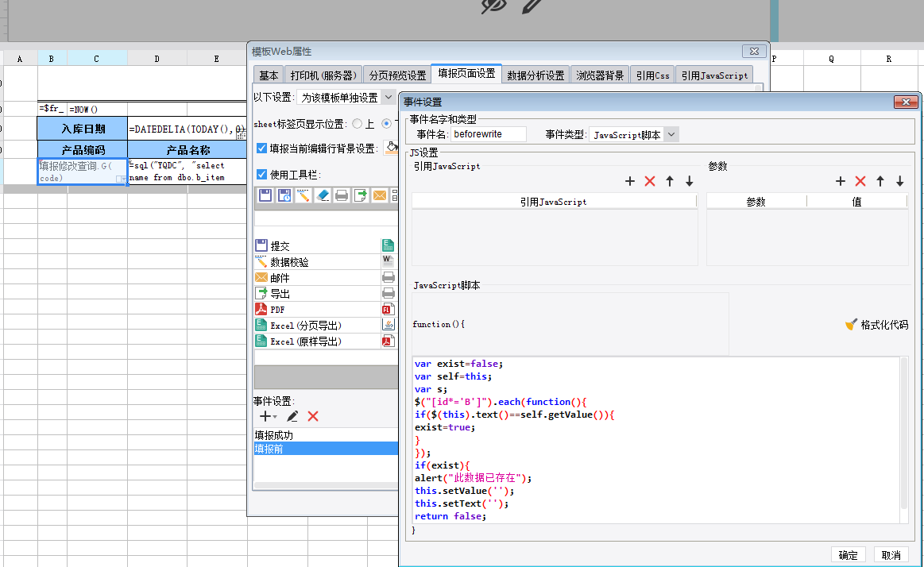The width and height of the screenshot is (924, 567).
Task: Click the broom icon for format code
Action: pos(851,325)
